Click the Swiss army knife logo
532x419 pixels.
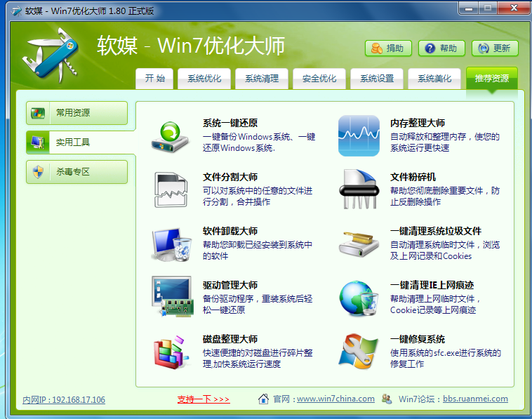point(51,56)
